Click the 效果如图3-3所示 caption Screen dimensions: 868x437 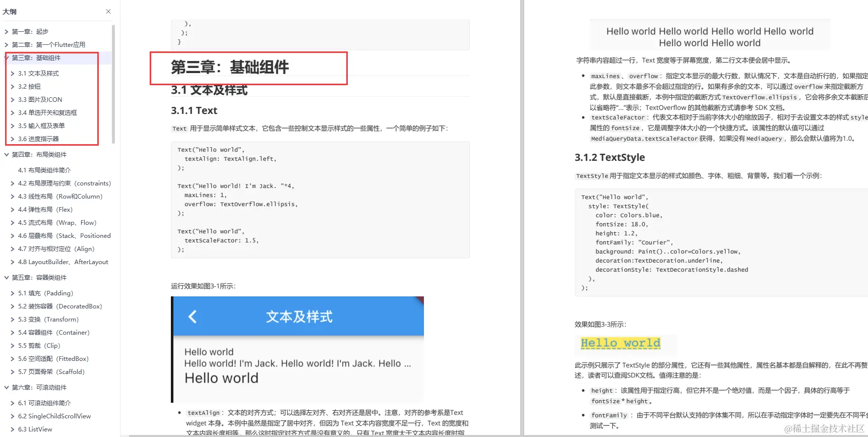(600, 324)
